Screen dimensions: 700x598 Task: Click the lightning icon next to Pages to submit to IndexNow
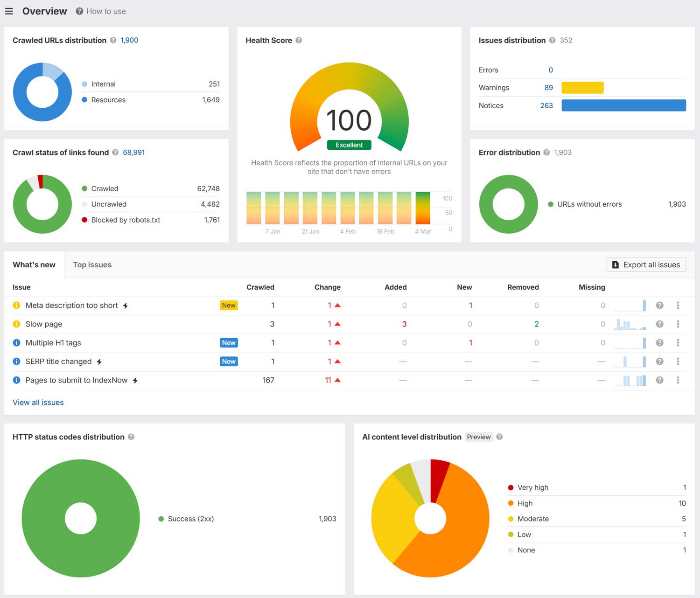point(135,380)
